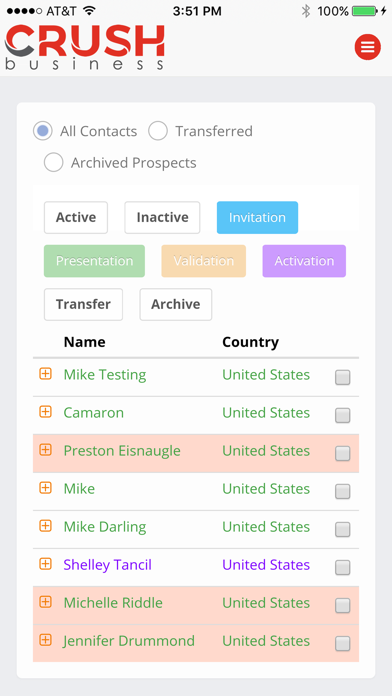Viewport: 392px width, 696px height.
Task: Open Shelley Tancil contact name
Action: click(x=107, y=565)
